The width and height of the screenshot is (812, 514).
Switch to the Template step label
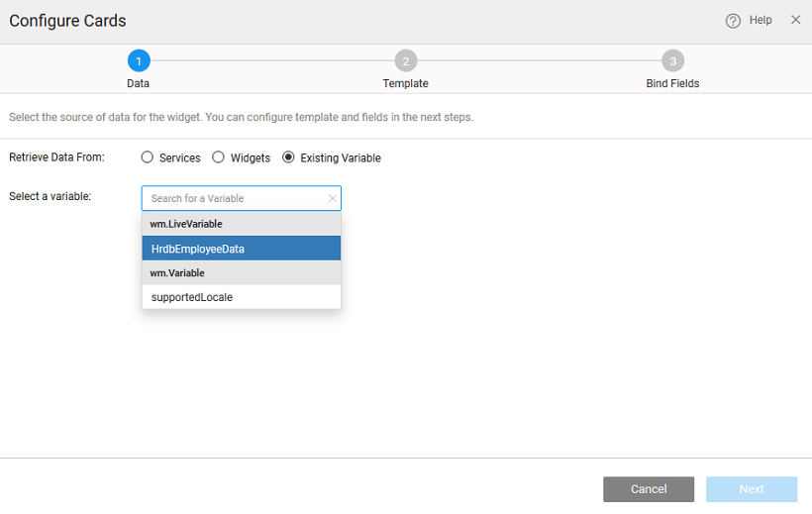(406, 84)
